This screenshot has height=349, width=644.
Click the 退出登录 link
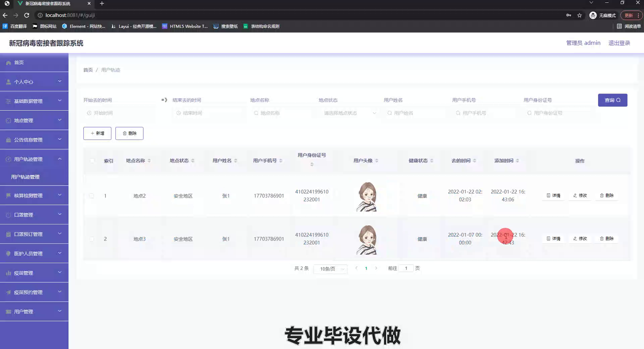point(619,43)
